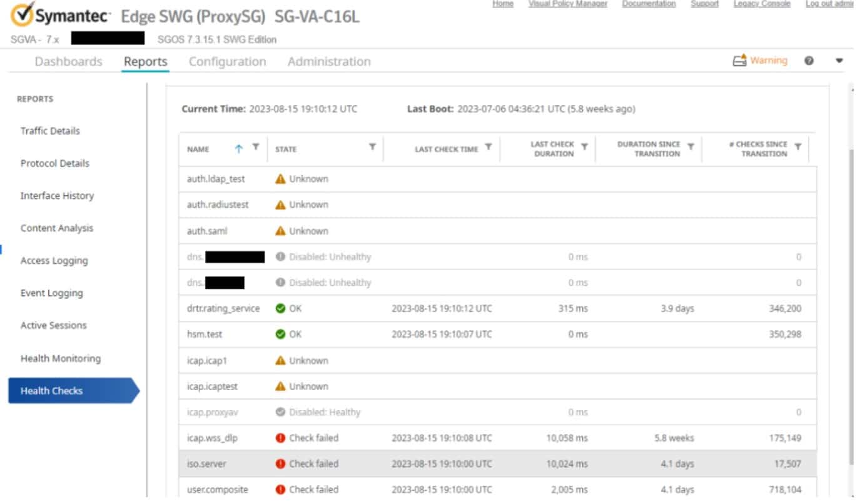The image size is (857, 504).
Task: Click the warning icon for auth.ldap_test
Action: tap(280, 179)
